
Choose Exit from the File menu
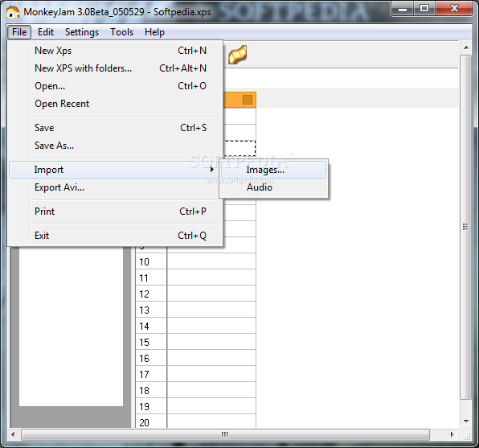pos(116,236)
